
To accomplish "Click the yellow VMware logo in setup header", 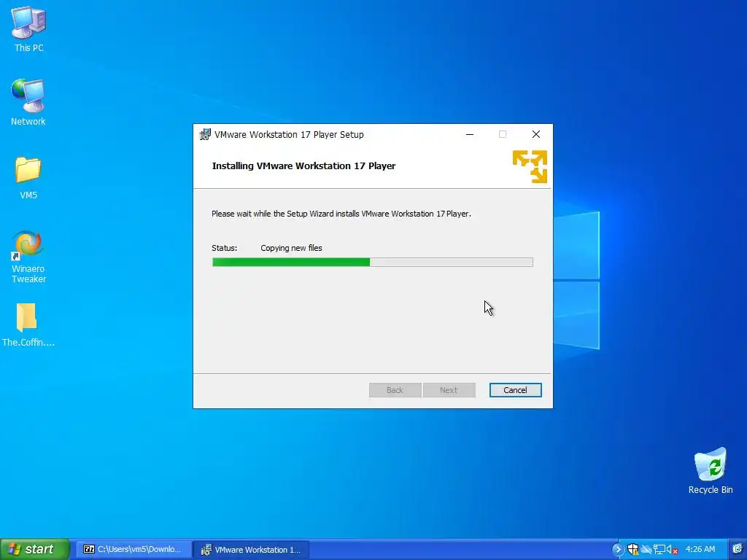I will pos(530,167).
